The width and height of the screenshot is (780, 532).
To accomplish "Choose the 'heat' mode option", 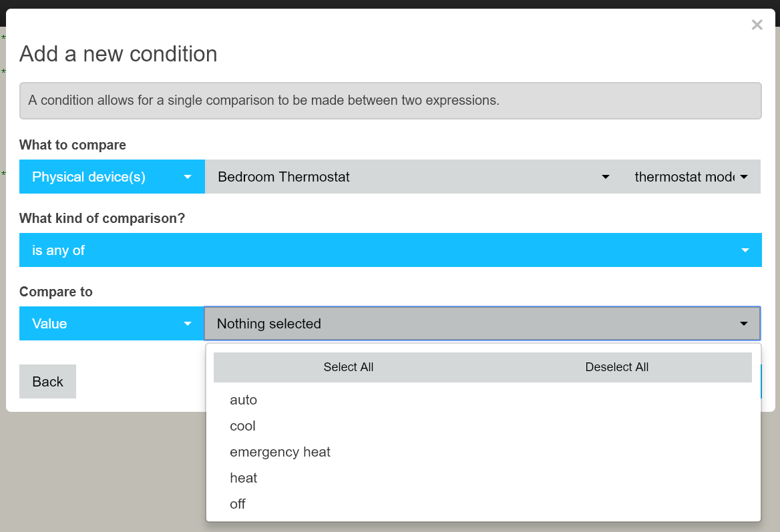I will tap(483, 478).
